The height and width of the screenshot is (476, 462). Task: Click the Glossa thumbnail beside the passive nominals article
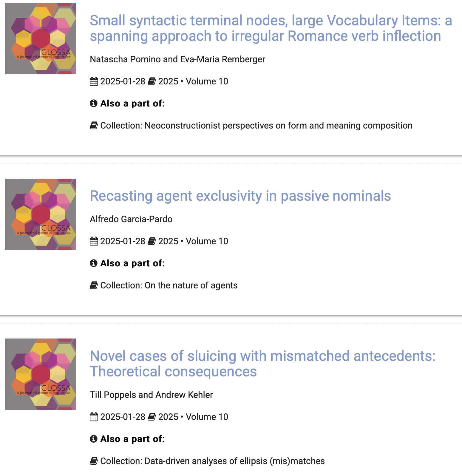[41, 214]
